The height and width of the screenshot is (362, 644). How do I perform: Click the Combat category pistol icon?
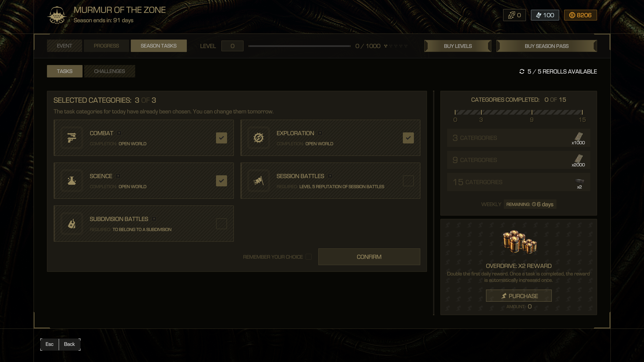coord(71,138)
